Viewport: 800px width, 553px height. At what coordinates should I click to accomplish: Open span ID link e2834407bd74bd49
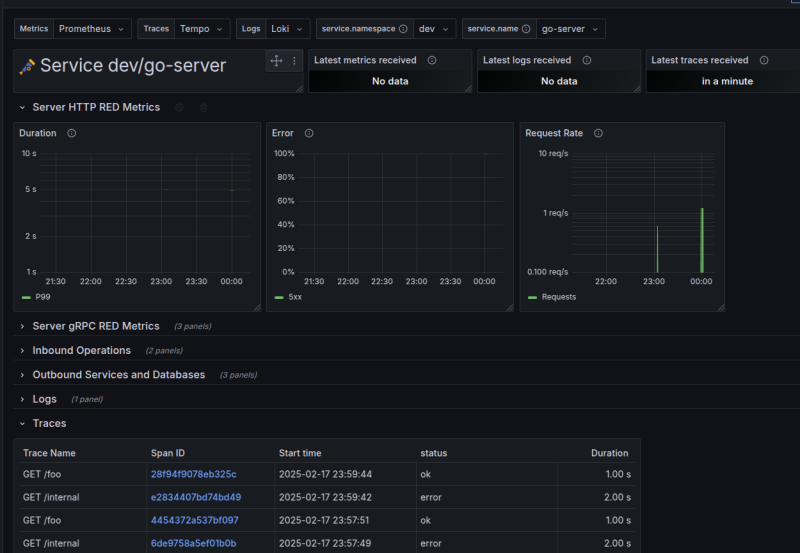[x=195, y=497]
